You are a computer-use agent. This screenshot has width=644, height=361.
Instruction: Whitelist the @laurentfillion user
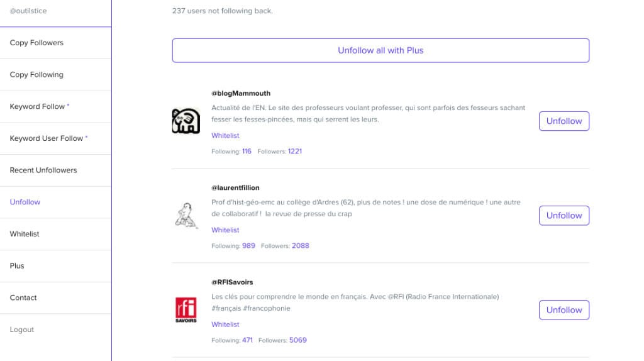click(x=225, y=230)
